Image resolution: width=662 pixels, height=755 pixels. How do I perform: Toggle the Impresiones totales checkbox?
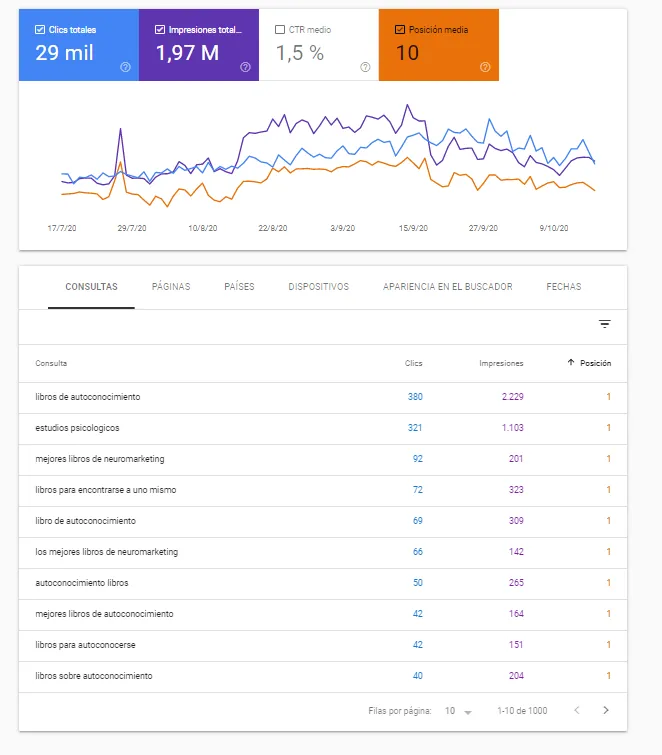160,29
